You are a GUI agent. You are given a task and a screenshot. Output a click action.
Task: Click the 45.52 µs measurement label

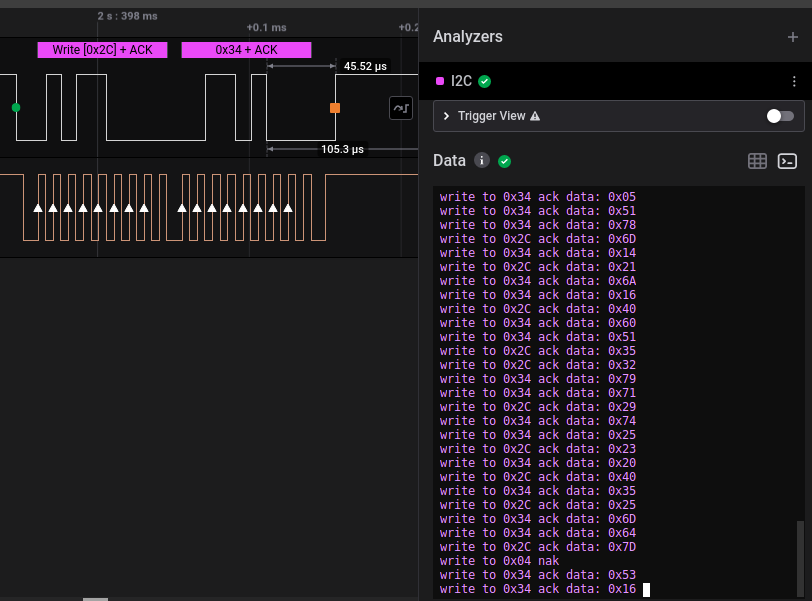pyautogui.click(x=365, y=66)
